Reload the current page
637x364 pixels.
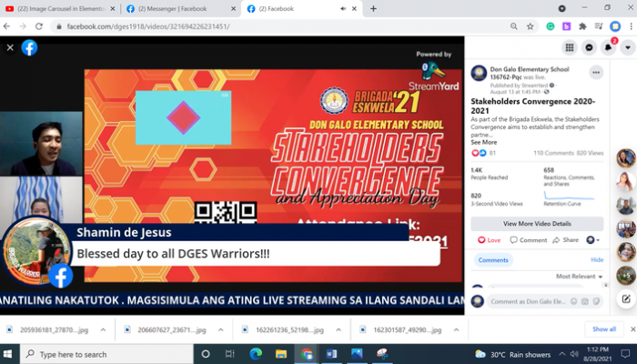pyautogui.click(x=39, y=26)
